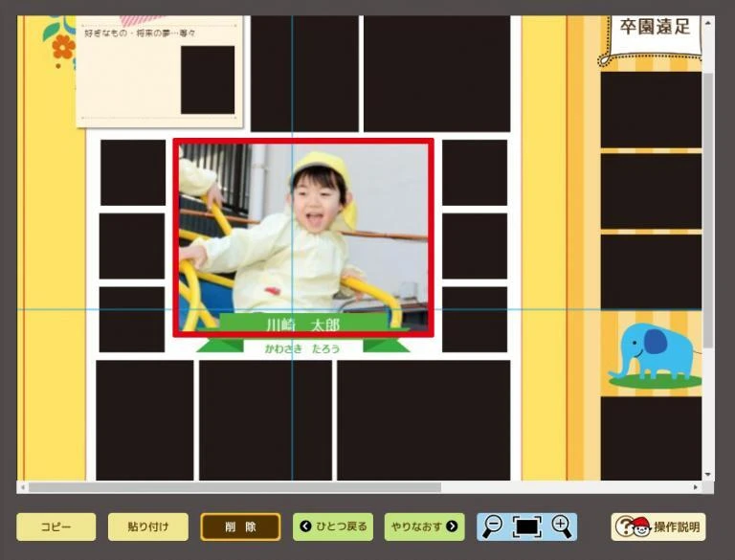The width and height of the screenshot is (735, 560).
Task: Click horizontal scrollbar right arrow
Action: tap(696, 487)
